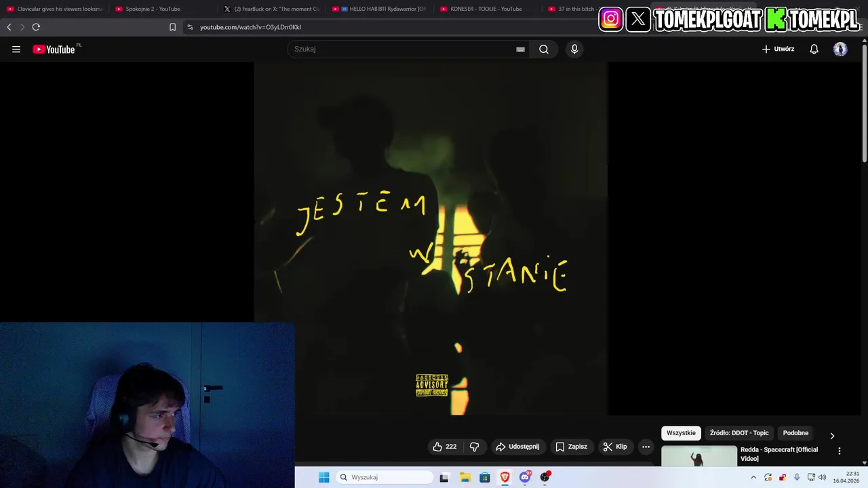Open the YouTube hamburger guide menu

(x=16, y=49)
